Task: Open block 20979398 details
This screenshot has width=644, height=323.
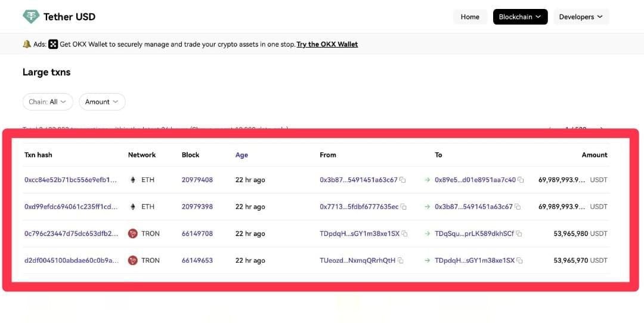Action: 197,207
